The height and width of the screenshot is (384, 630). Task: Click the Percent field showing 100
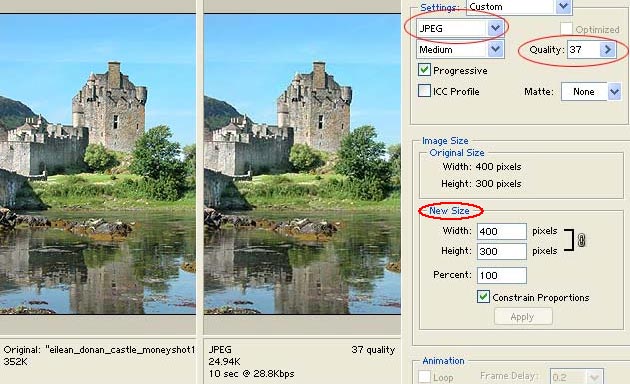[x=501, y=275]
